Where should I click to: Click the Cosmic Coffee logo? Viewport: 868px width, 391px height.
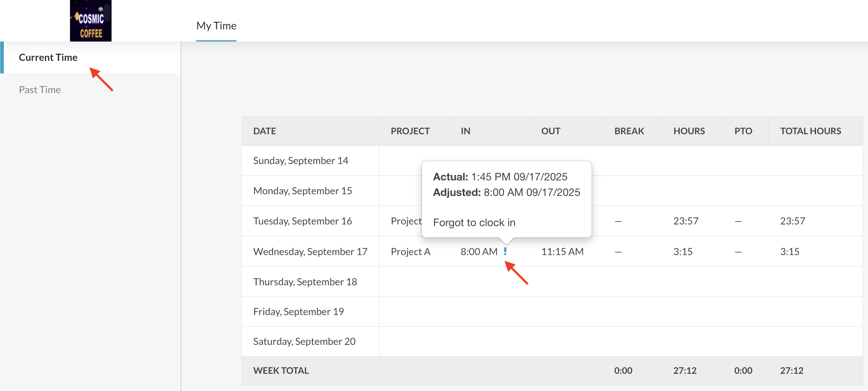click(x=91, y=21)
